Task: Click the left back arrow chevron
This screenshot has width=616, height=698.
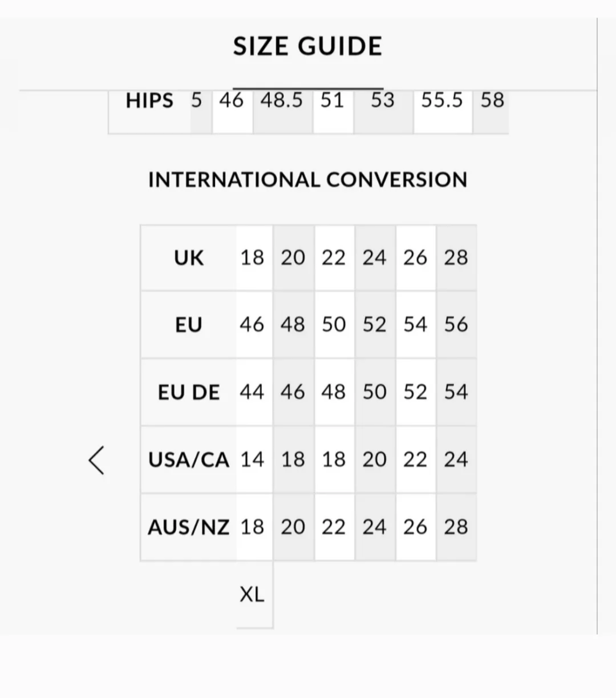Action: click(x=97, y=460)
